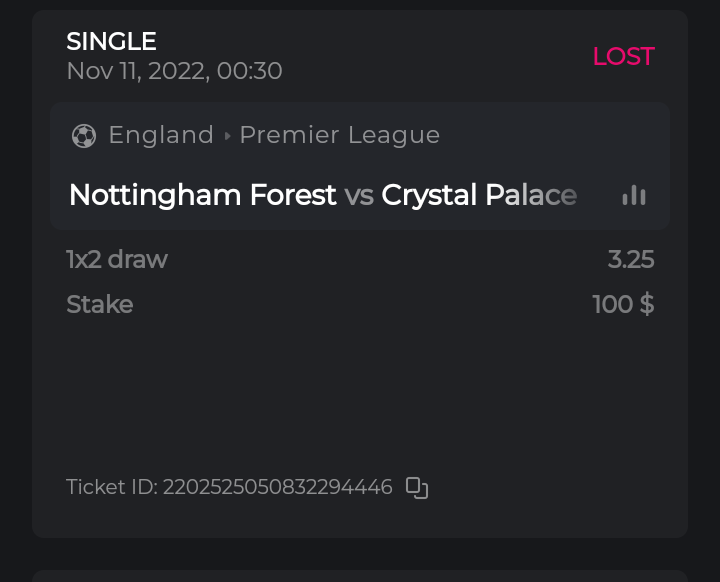Click the SINGLE bet type heading

tap(111, 42)
